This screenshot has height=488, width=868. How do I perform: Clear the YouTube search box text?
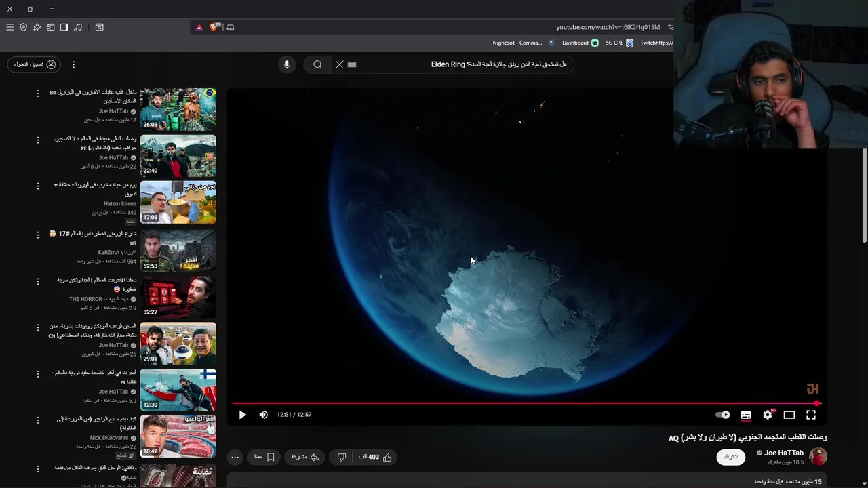point(339,64)
